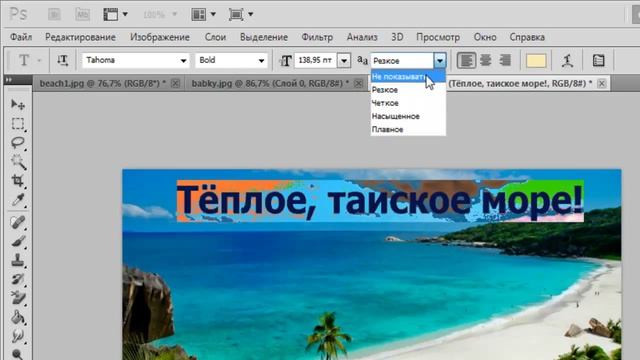Open the Анализ menu

[362, 37]
